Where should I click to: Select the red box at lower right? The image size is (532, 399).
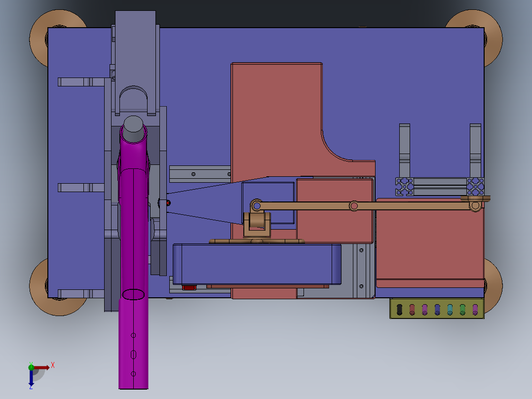[x=430, y=243]
